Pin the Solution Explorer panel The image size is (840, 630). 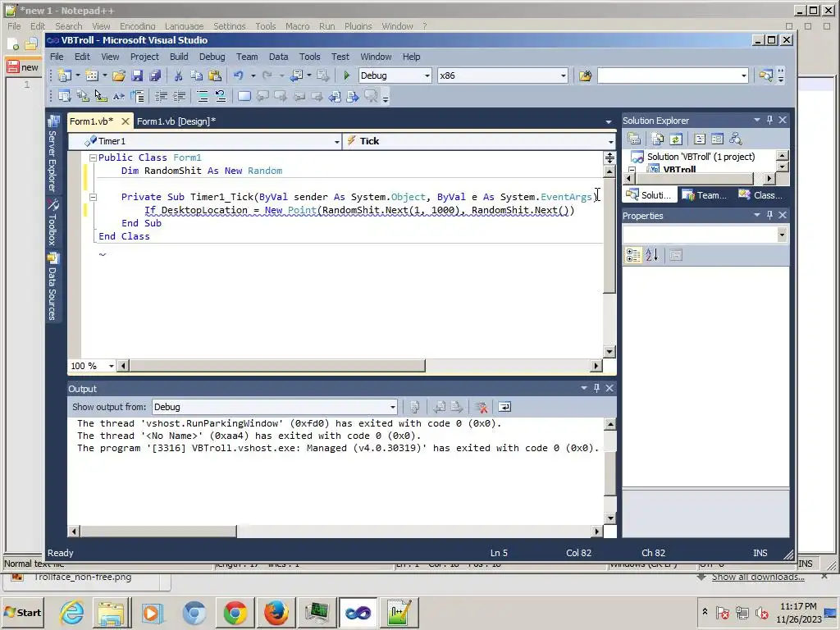click(769, 120)
